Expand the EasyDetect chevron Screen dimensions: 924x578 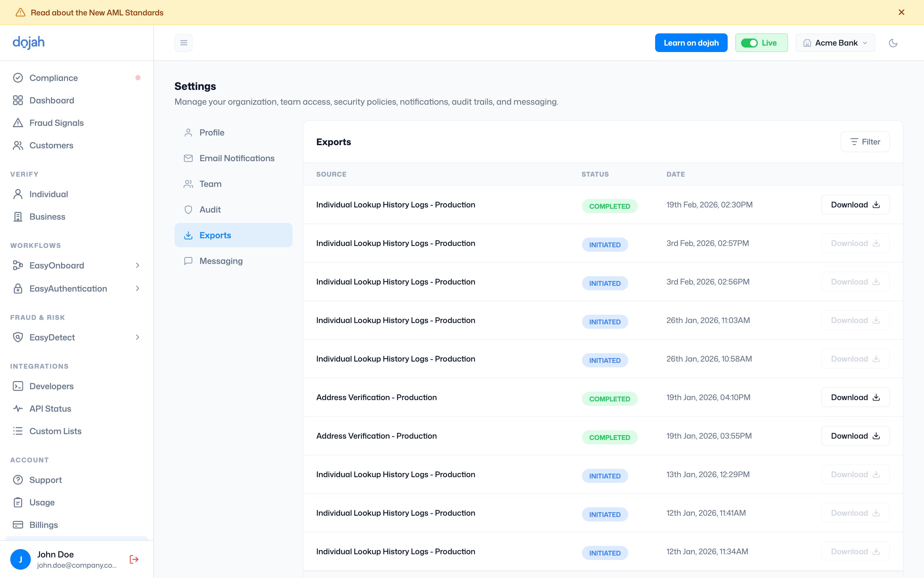pyautogui.click(x=137, y=337)
